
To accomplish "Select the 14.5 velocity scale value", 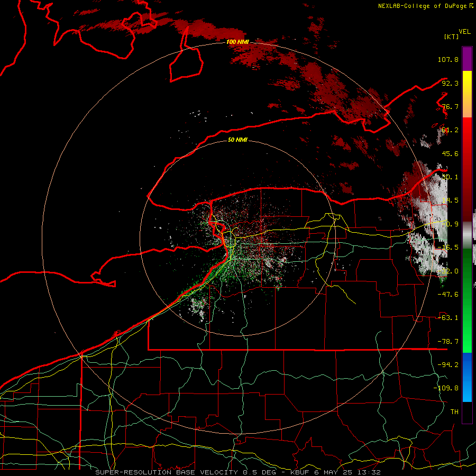I will pyautogui.click(x=450, y=200).
